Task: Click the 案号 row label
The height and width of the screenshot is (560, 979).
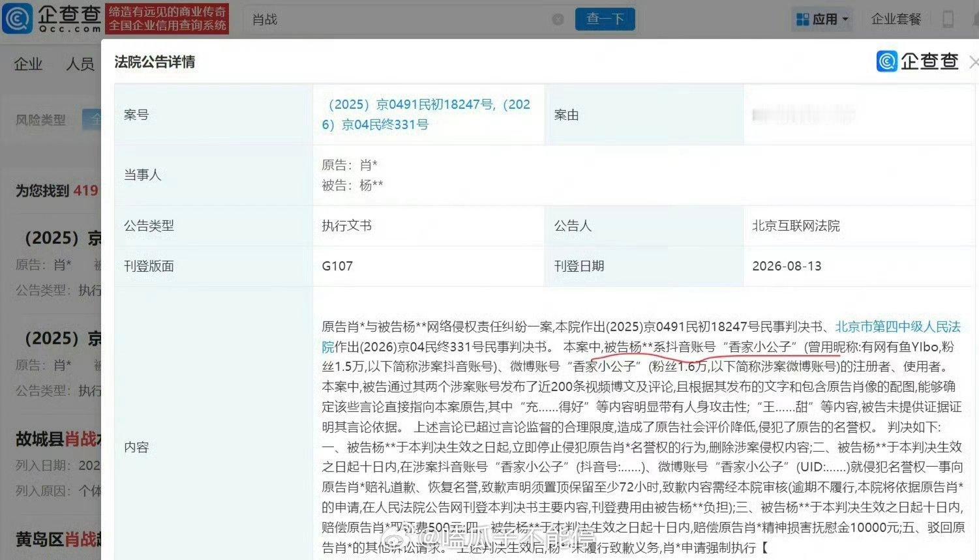Action: (x=136, y=115)
